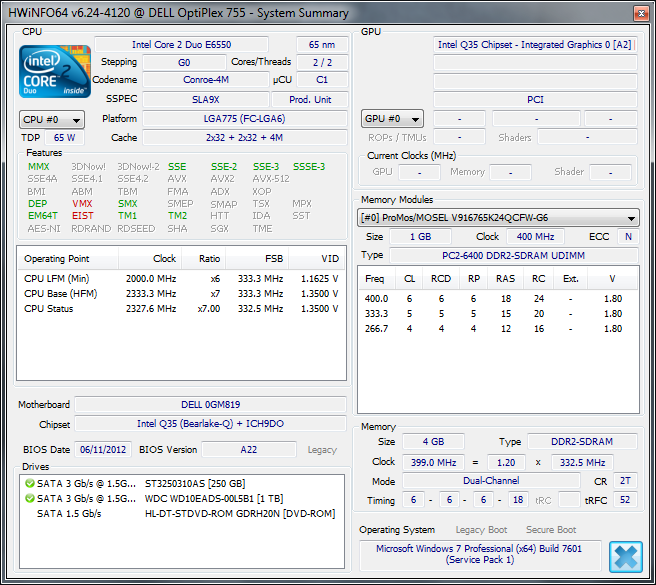Click the Intel Q35 (Bearlake-Q) chipset field
The height and width of the screenshot is (585, 656).
tap(210, 424)
